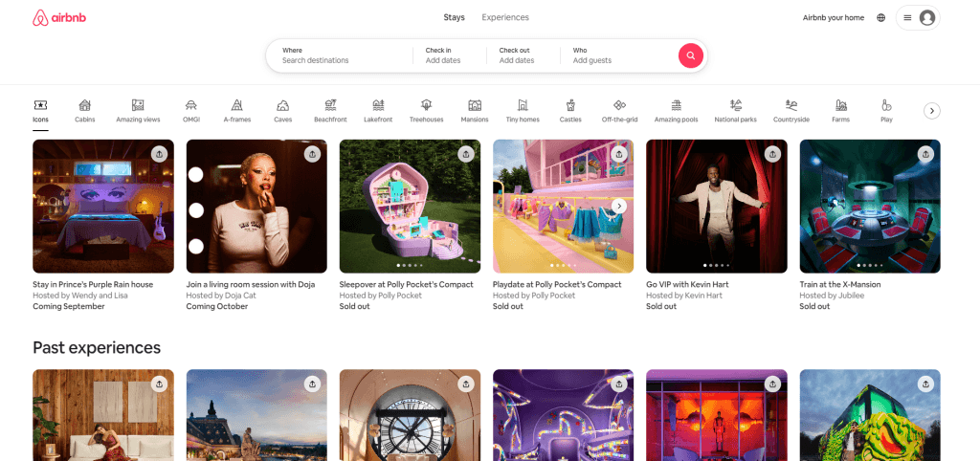980x461 pixels.
Task: Click the red search button
Action: click(x=691, y=55)
